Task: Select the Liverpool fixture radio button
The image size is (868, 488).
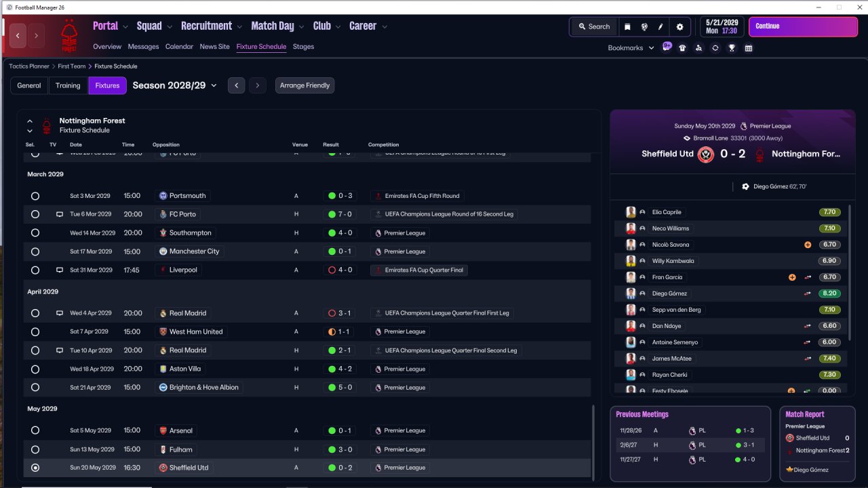Action: tap(35, 270)
